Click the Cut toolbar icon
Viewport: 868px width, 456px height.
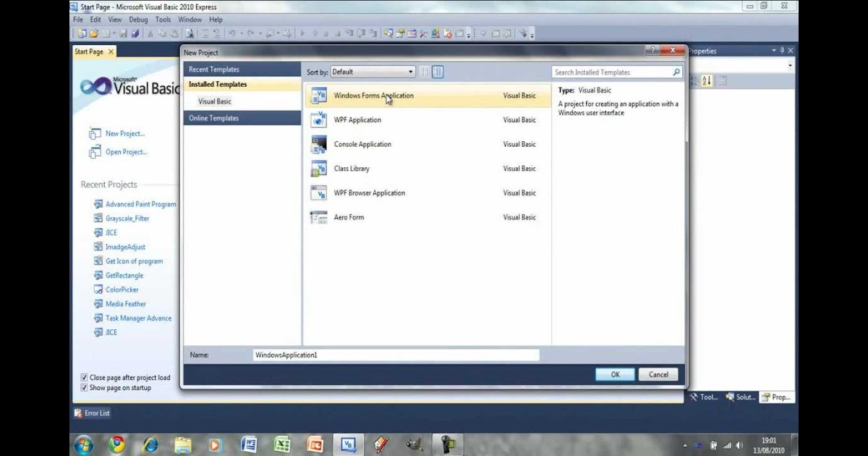coord(150,33)
